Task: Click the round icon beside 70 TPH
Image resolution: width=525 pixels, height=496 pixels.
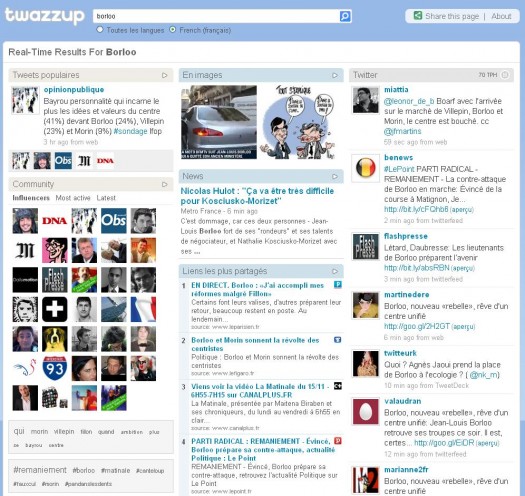Action: (x=505, y=75)
